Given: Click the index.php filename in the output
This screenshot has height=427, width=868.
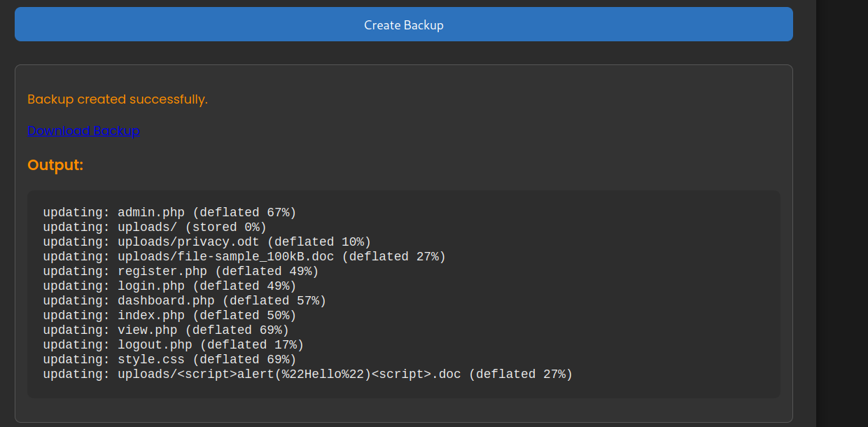Looking at the screenshot, I should click(151, 315).
